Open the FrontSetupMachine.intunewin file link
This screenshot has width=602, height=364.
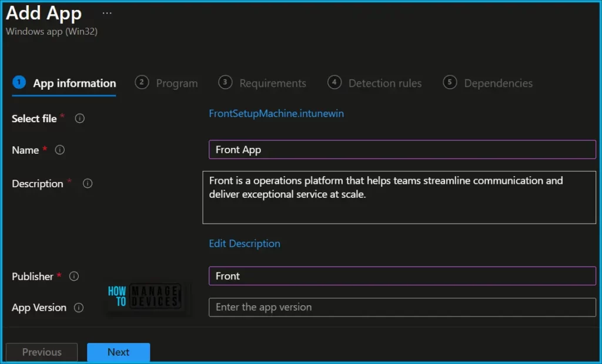pyautogui.click(x=276, y=113)
